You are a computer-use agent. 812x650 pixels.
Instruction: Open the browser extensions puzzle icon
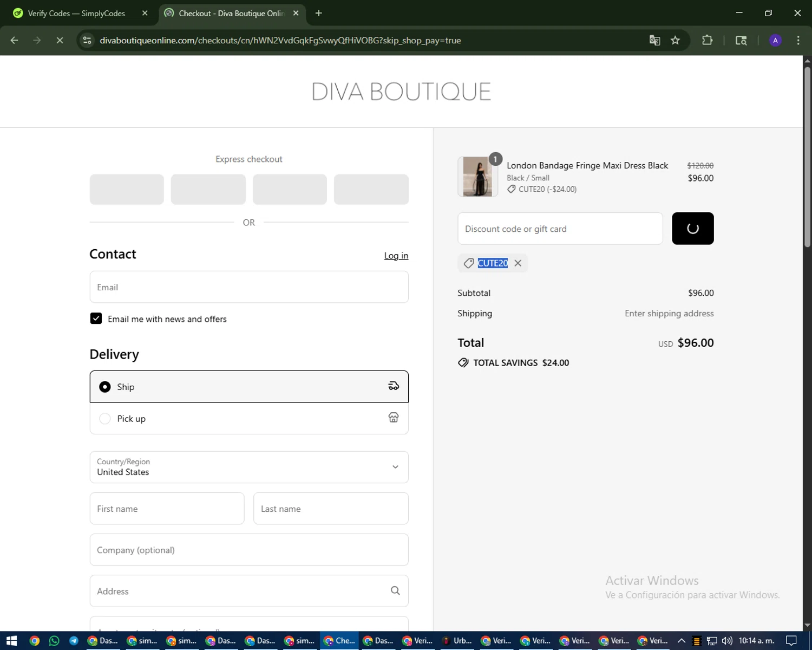tap(707, 41)
